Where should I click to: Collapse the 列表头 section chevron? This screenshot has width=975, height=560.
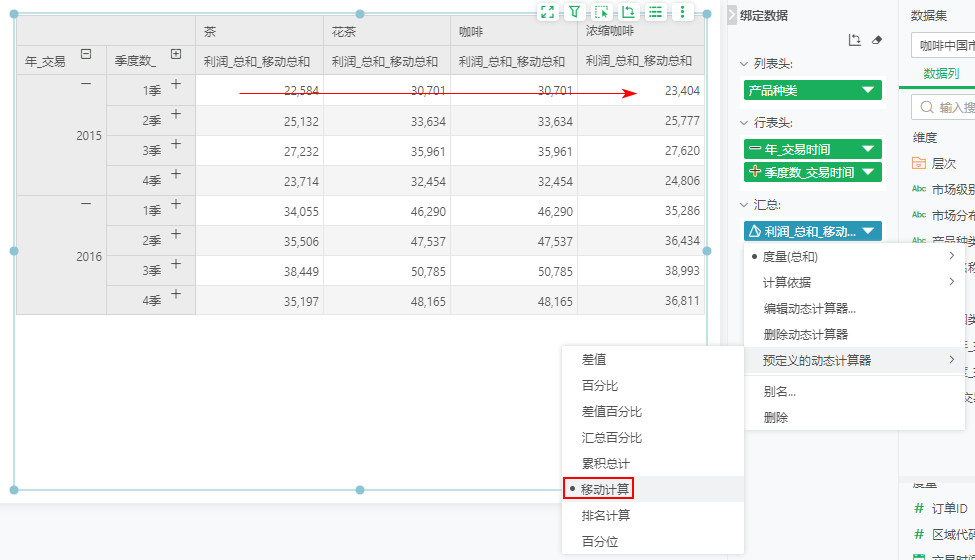pyautogui.click(x=744, y=63)
